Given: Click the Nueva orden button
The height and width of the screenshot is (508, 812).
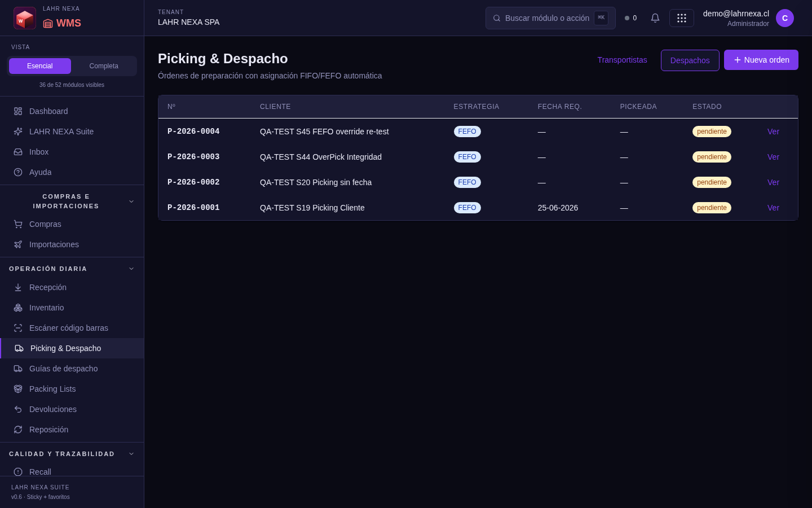Looking at the screenshot, I should click(761, 60).
